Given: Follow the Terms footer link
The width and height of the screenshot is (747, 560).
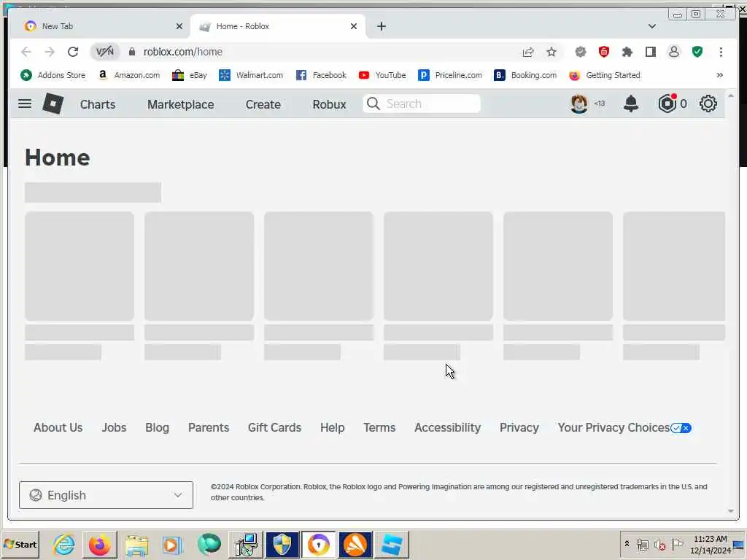Looking at the screenshot, I should [x=379, y=427].
